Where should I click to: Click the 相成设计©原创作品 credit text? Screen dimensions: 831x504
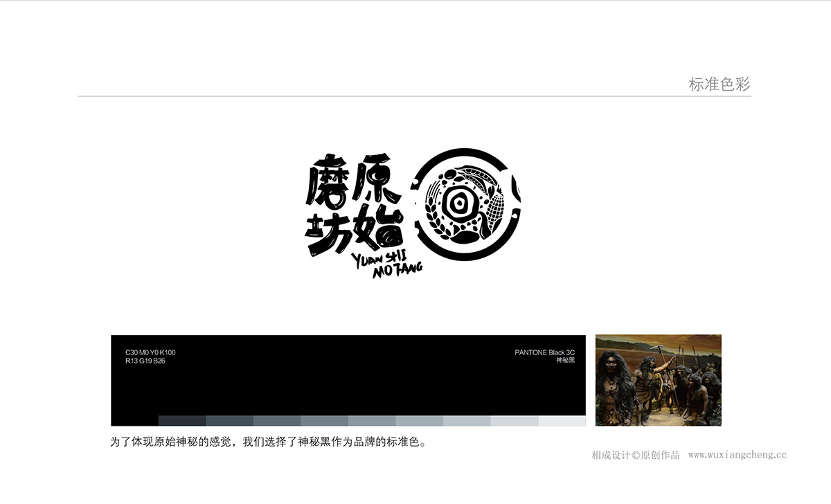(636, 456)
